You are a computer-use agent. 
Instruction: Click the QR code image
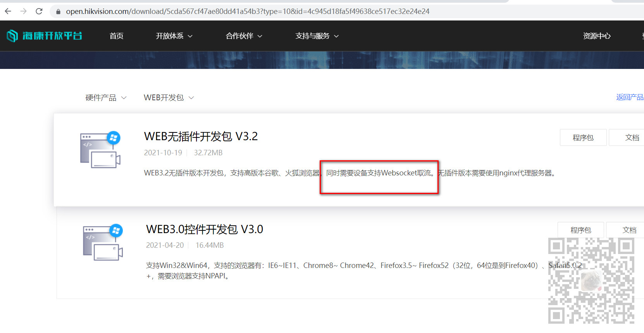click(591, 281)
